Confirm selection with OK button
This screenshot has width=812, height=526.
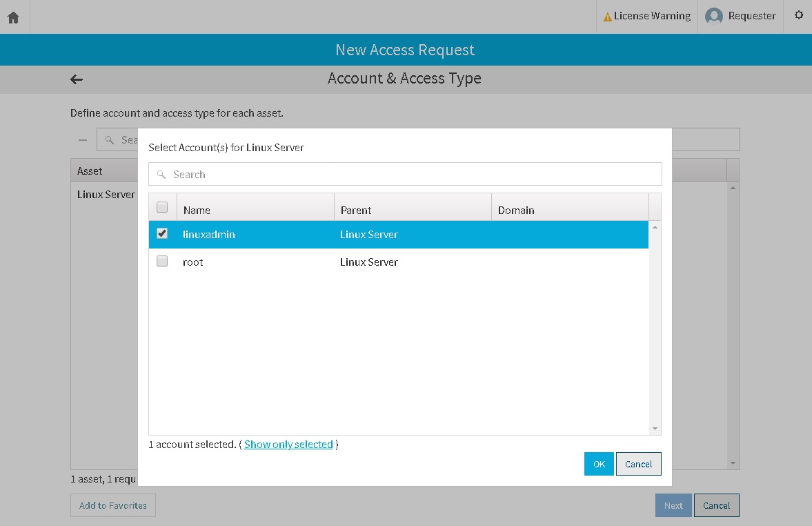(598, 464)
